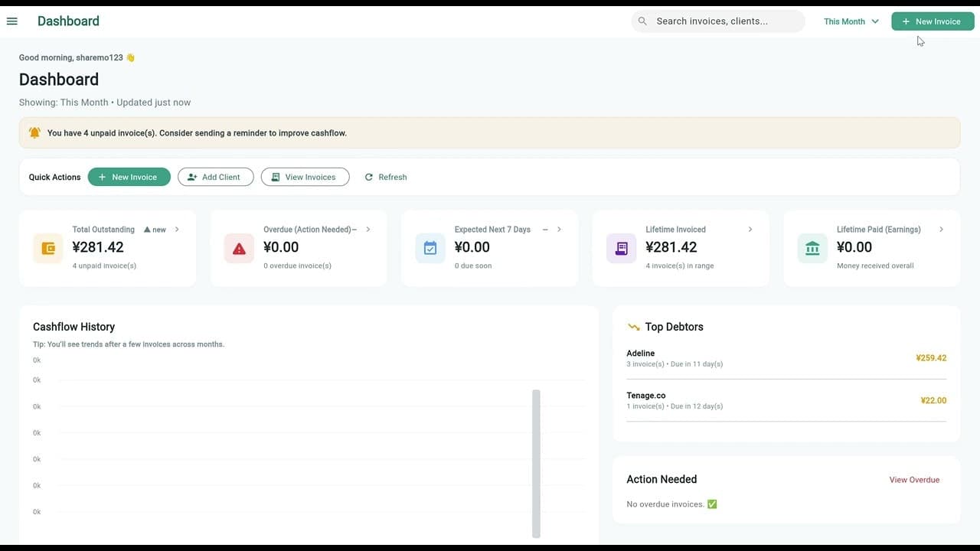The width and height of the screenshot is (980, 551).
Task: Click the purple Lifetime Invoiced book icon
Action: coord(621,248)
